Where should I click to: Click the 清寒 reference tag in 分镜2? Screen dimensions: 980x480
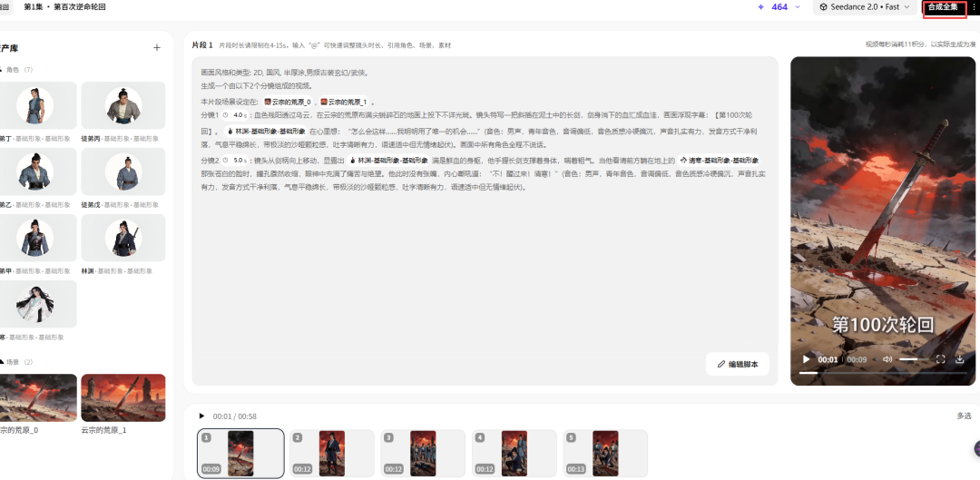[x=719, y=161]
